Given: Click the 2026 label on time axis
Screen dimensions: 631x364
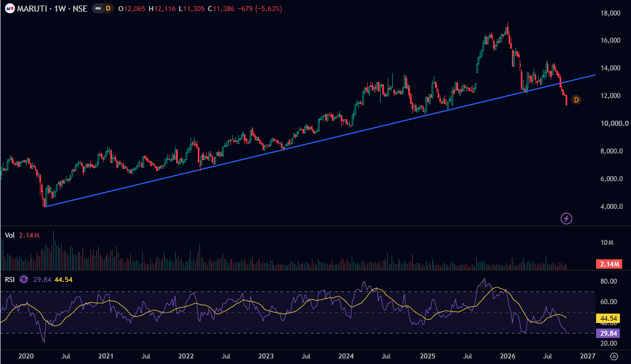Looking at the screenshot, I should tap(507, 356).
